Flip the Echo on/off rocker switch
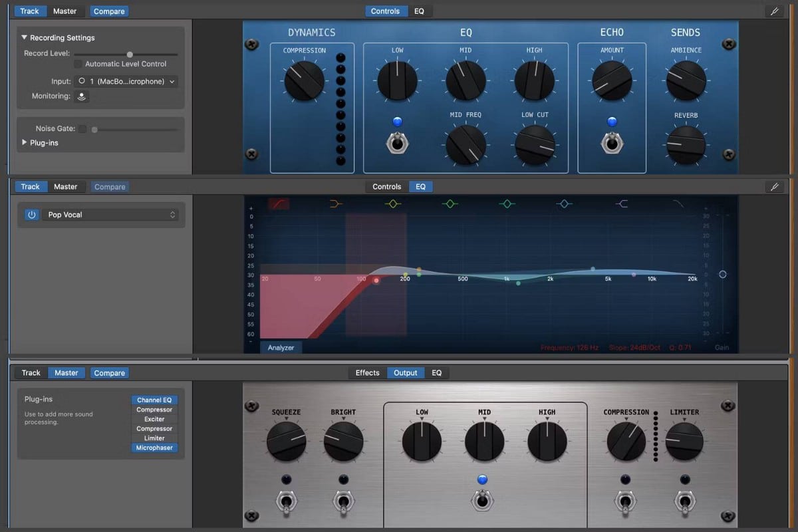Viewport: 798px width, 532px height. point(611,143)
